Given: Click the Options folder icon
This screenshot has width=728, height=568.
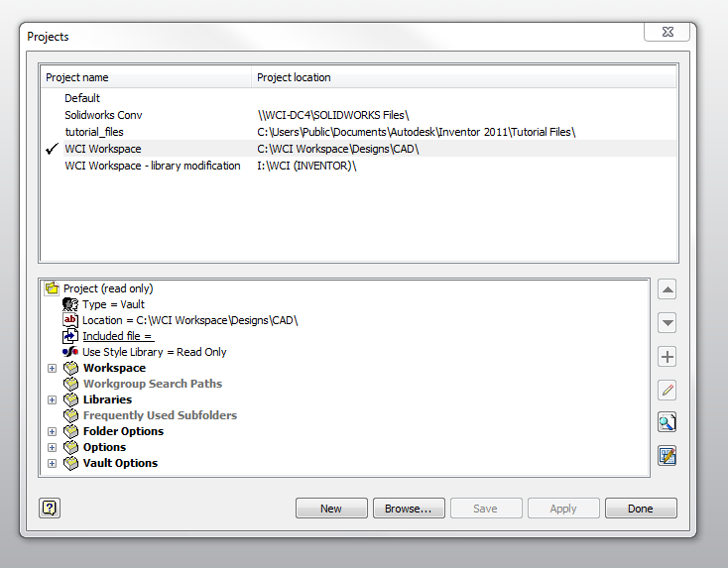Looking at the screenshot, I should pos(71,447).
